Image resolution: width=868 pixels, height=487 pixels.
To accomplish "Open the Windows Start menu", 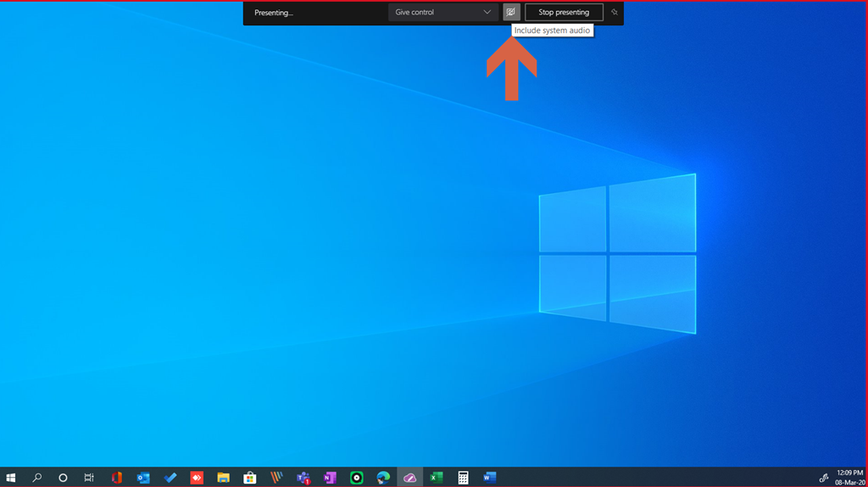I will click(10, 477).
